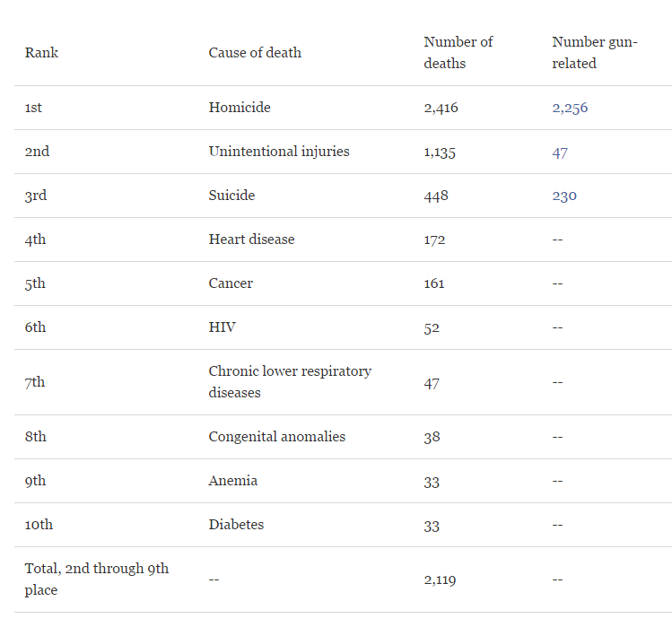
Task: Select the Cancer row label
Action: (x=231, y=283)
